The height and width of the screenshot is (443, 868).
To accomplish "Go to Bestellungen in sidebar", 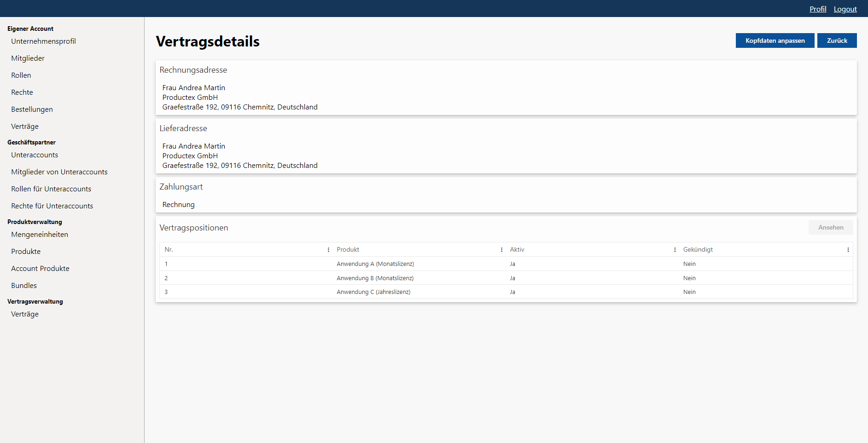I will (x=32, y=109).
